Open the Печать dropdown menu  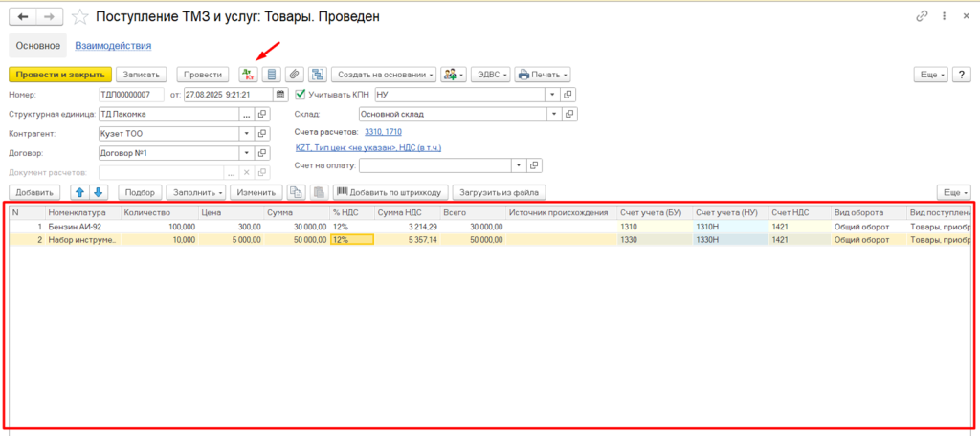543,75
